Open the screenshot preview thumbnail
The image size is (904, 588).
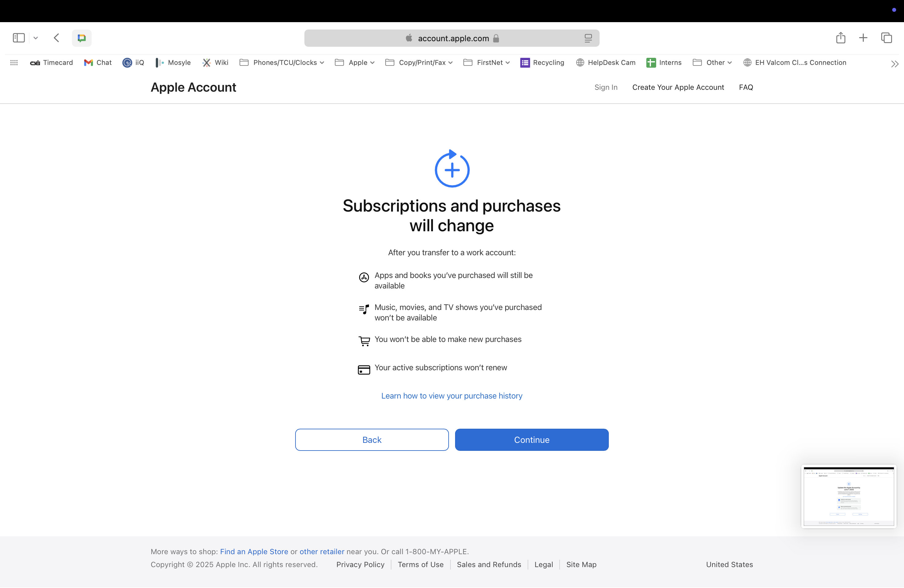pyautogui.click(x=849, y=496)
